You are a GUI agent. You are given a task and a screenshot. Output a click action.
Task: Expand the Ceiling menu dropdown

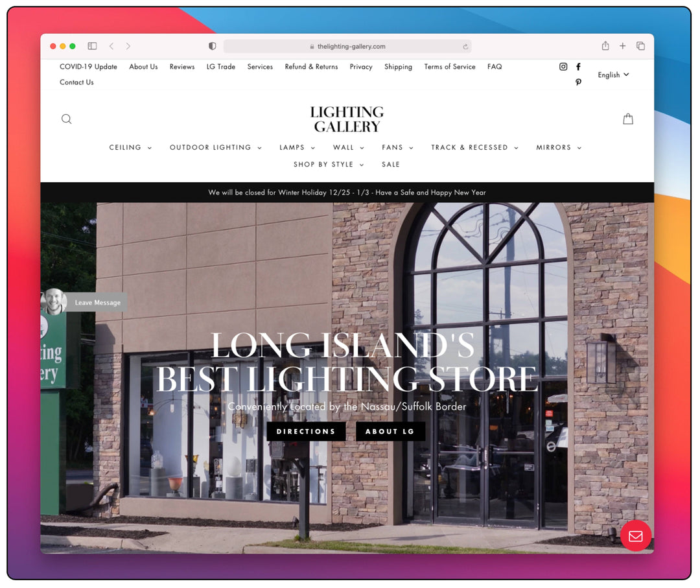point(130,148)
